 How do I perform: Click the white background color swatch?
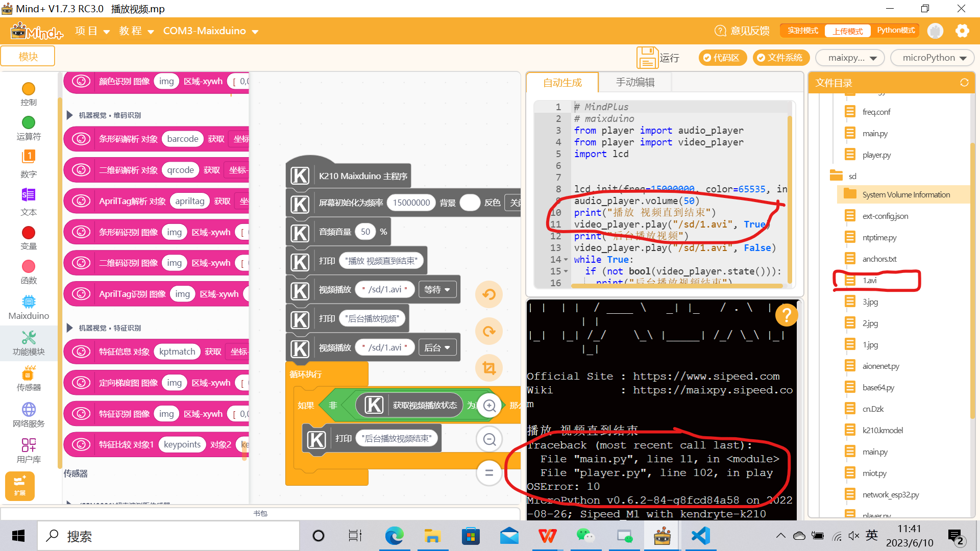(x=470, y=203)
